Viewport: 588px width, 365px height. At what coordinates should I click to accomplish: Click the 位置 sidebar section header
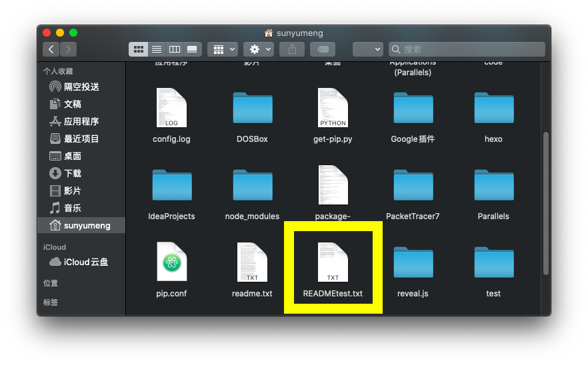51,283
